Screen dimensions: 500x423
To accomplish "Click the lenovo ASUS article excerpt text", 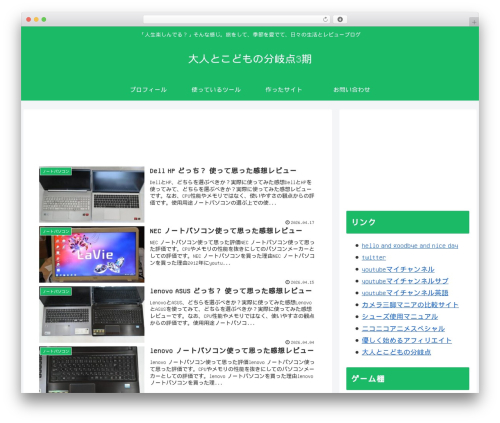I will (x=232, y=312).
